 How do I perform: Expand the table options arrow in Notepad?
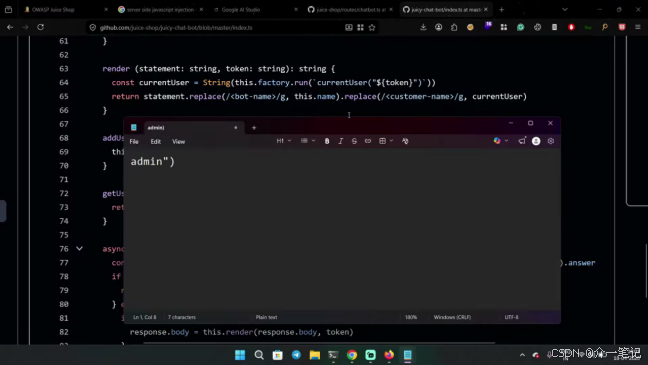(391, 141)
